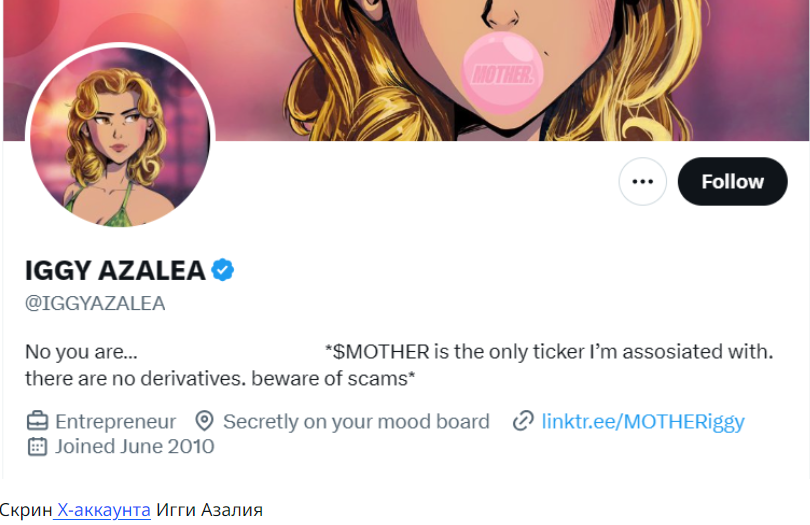Click the calendar icon beside Joined date
This screenshot has height=525, width=810.
tap(37, 446)
